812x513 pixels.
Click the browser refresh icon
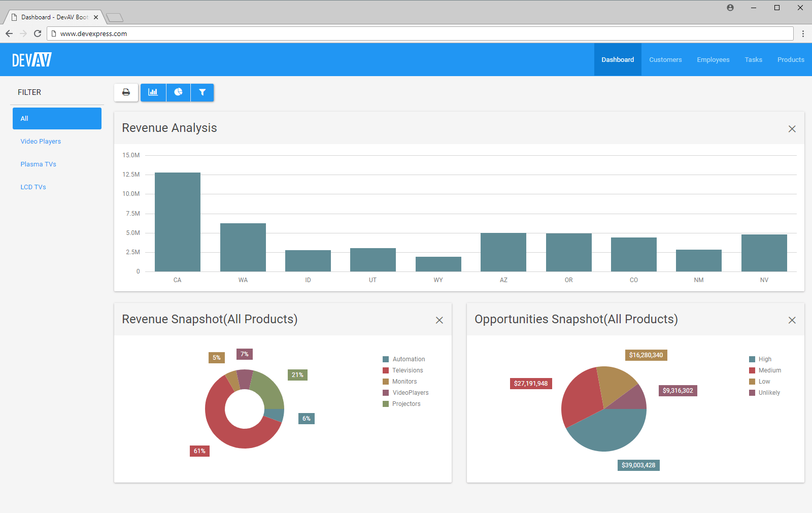pos(37,33)
